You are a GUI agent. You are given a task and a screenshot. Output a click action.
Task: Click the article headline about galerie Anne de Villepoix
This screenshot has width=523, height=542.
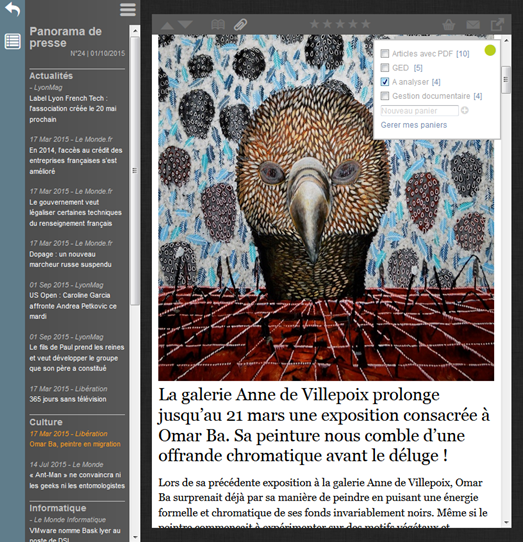coord(324,425)
